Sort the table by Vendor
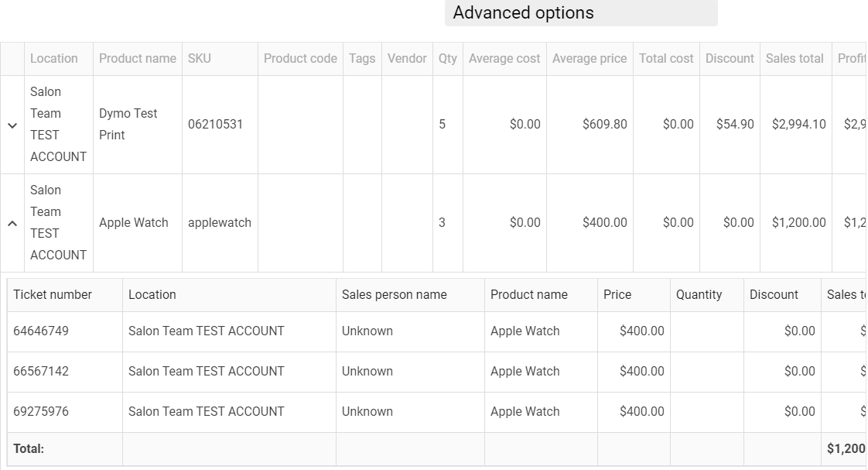This screenshot has width=868, height=470. pos(407,59)
